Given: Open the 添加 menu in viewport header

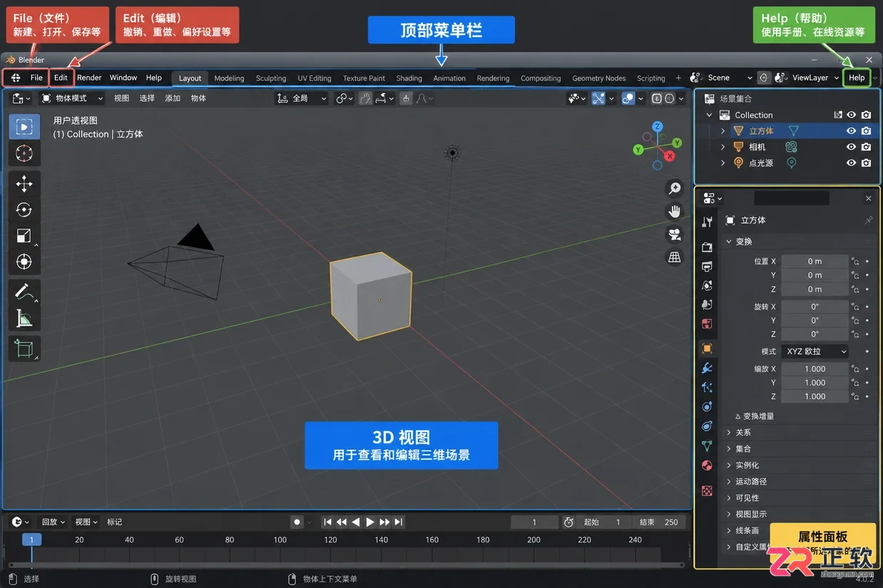Looking at the screenshot, I should (x=173, y=98).
